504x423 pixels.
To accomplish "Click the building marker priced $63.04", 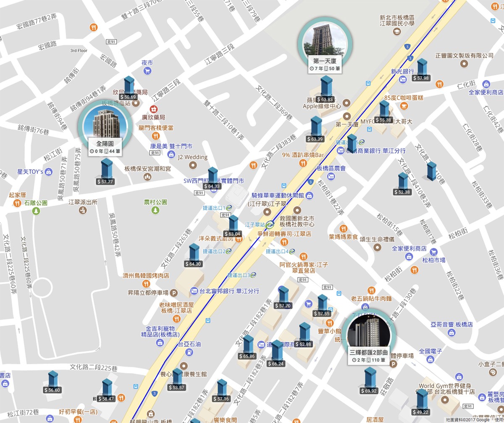I will pos(233,226).
